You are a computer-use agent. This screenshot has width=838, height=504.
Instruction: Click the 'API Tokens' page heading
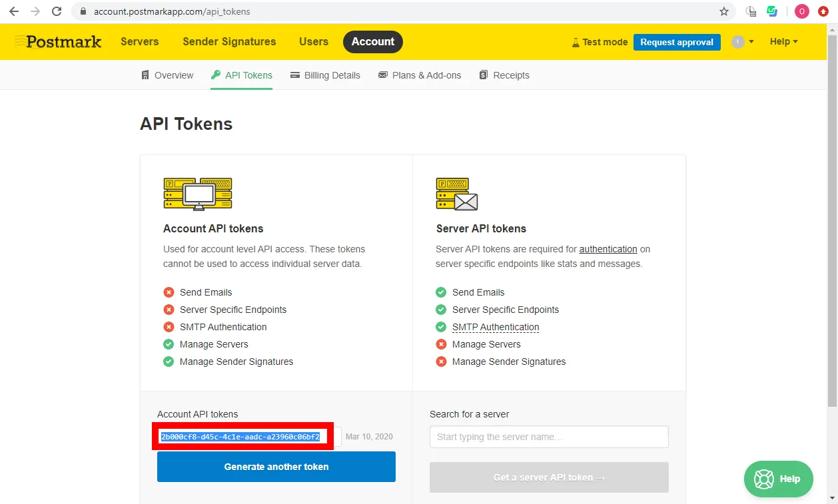tap(186, 124)
